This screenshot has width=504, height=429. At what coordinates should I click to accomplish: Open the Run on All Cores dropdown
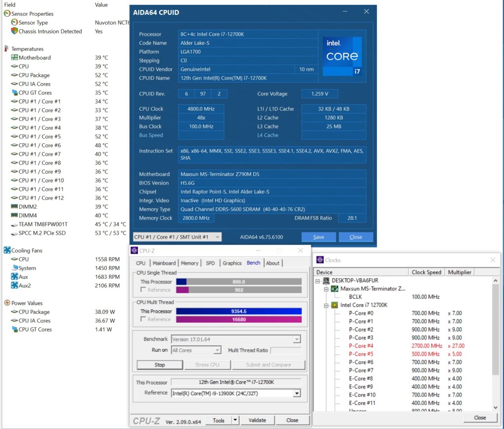(218, 350)
